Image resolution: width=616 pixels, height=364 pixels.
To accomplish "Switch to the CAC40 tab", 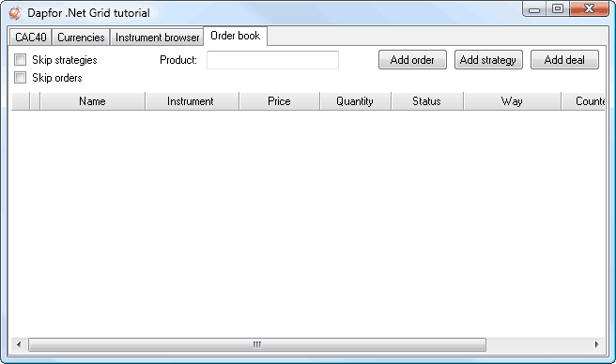I will click(x=31, y=38).
